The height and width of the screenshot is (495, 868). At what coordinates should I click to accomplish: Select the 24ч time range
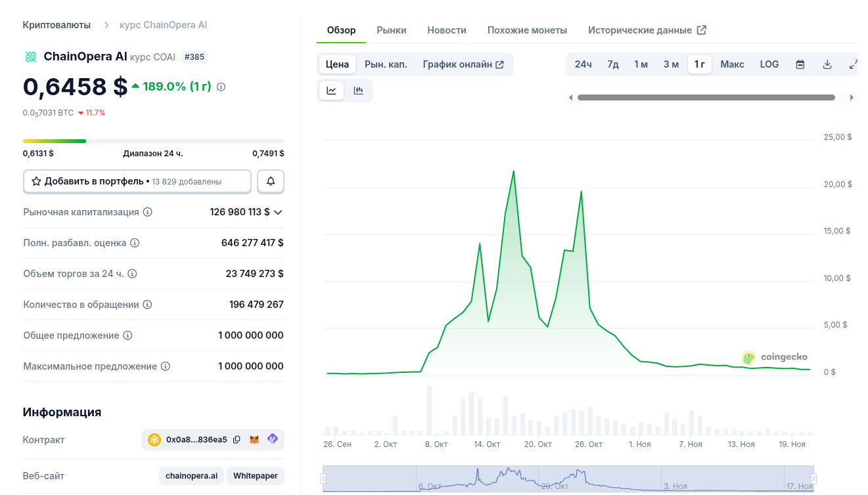(583, 64)
